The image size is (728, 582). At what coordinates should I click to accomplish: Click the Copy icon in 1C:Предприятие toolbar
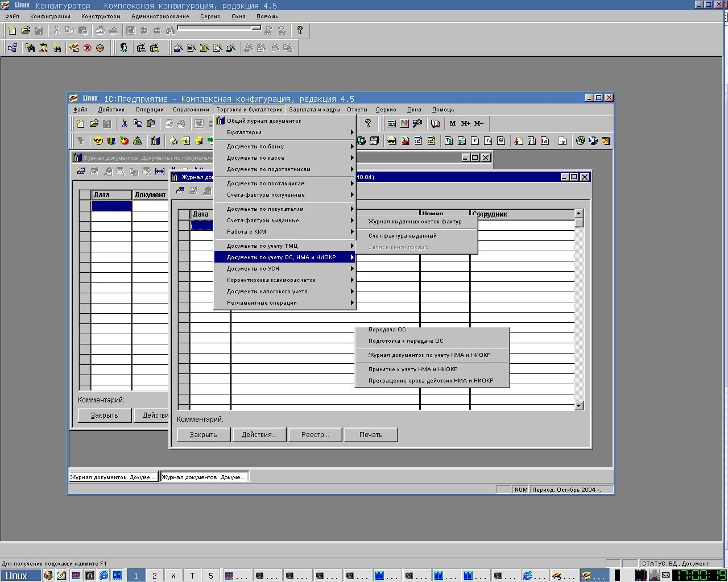(138, 123)
